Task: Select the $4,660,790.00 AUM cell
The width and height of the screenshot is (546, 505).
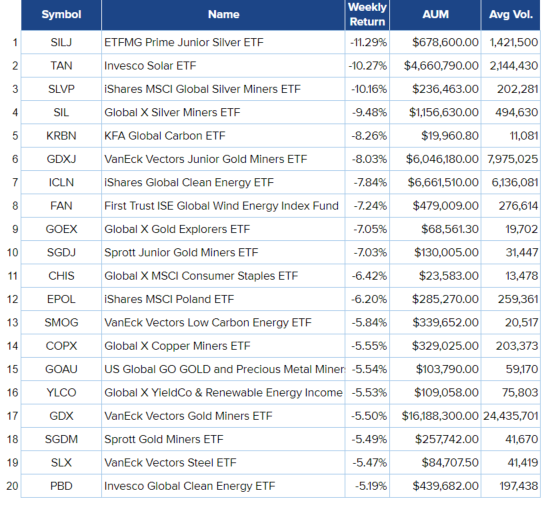Action: point(435,65)
